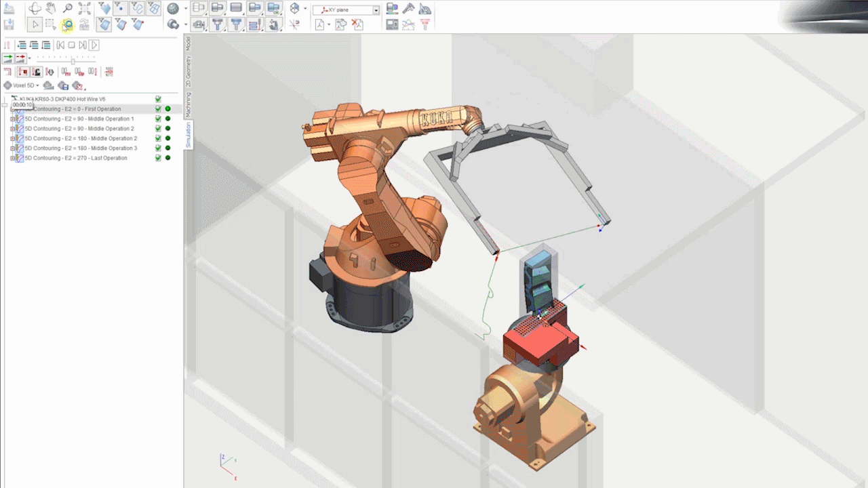
Task: Click the toolbar delete-file red X icon
Action: point(357,24)
